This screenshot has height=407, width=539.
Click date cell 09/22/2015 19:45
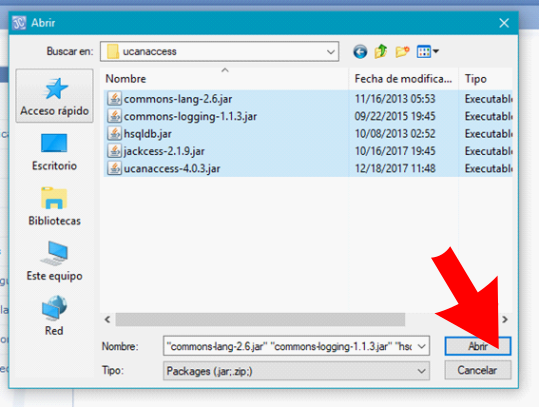click(x=395, y=116)
